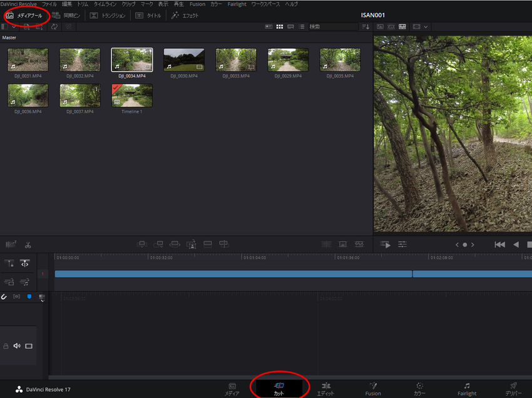The height and width of the screenshot is (398, 532).
Task: Open the エフェクト panel
Action: click(185, 16)
